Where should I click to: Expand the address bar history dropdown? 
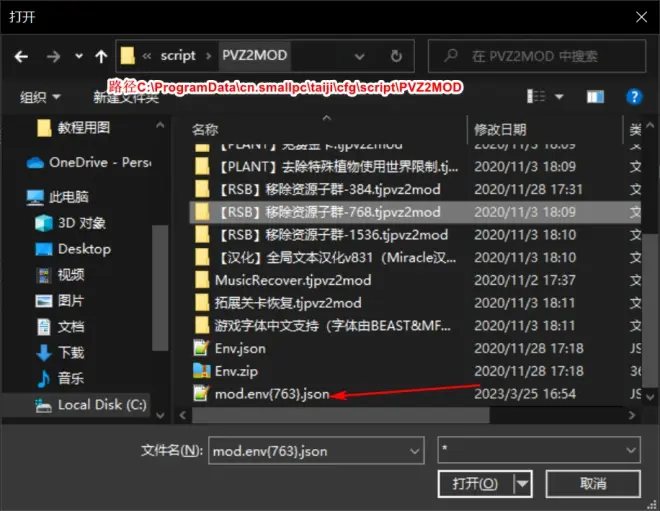click(x=369, y=56)
